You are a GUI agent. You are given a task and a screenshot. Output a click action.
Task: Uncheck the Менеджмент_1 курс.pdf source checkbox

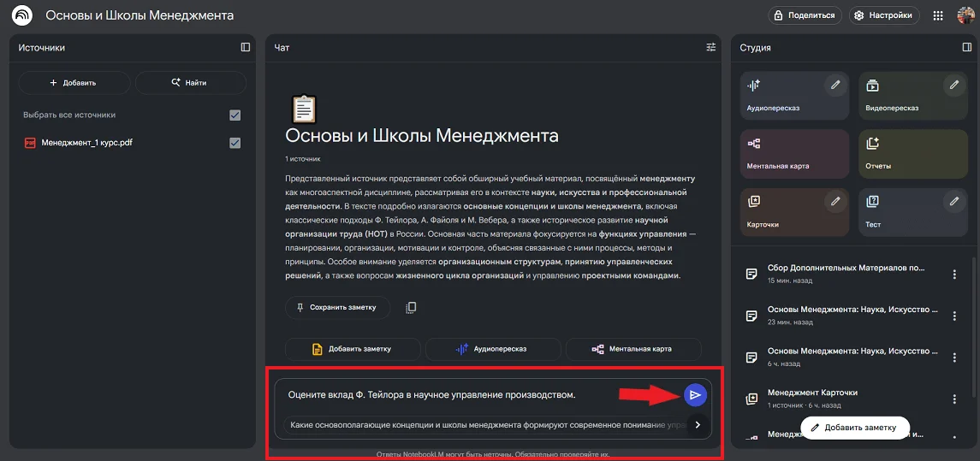pos(235,143)
